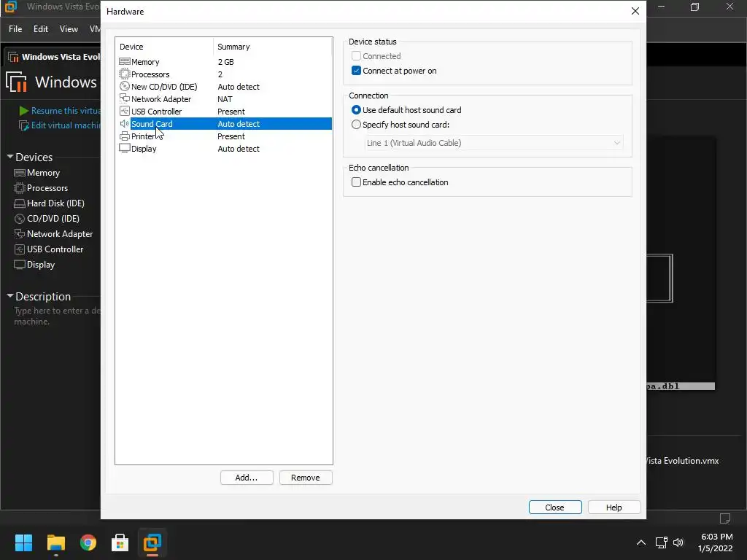Click Printer 'Present' summary cell
Image resolution: width=747 pixels, height=560 pixels.
[231, 136]
